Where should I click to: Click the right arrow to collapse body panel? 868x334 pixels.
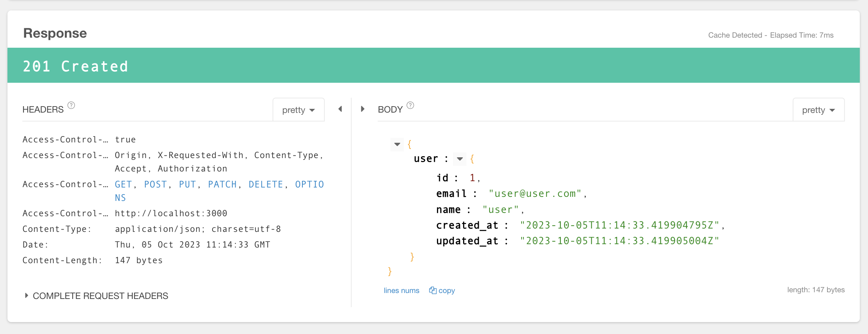coord(362,109)
